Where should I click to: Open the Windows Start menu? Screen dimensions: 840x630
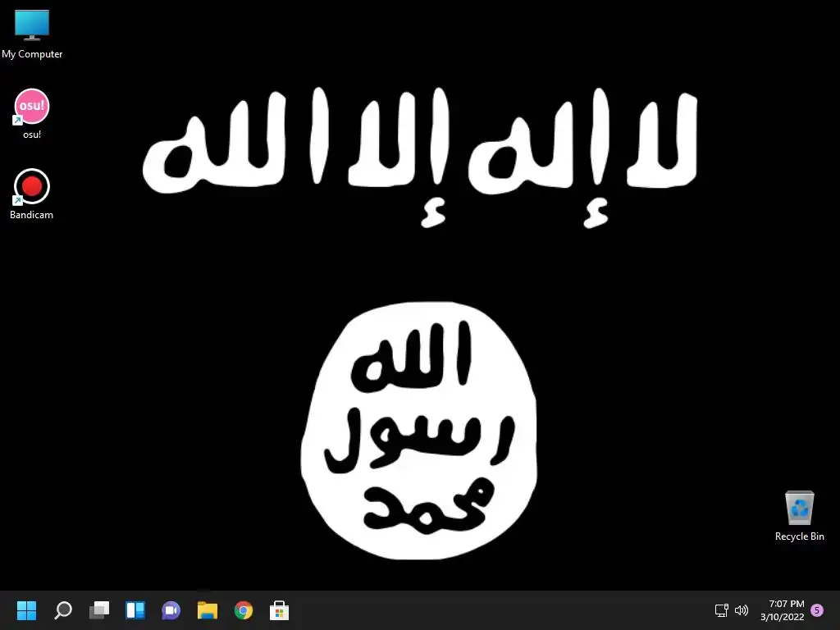[26, 610]
